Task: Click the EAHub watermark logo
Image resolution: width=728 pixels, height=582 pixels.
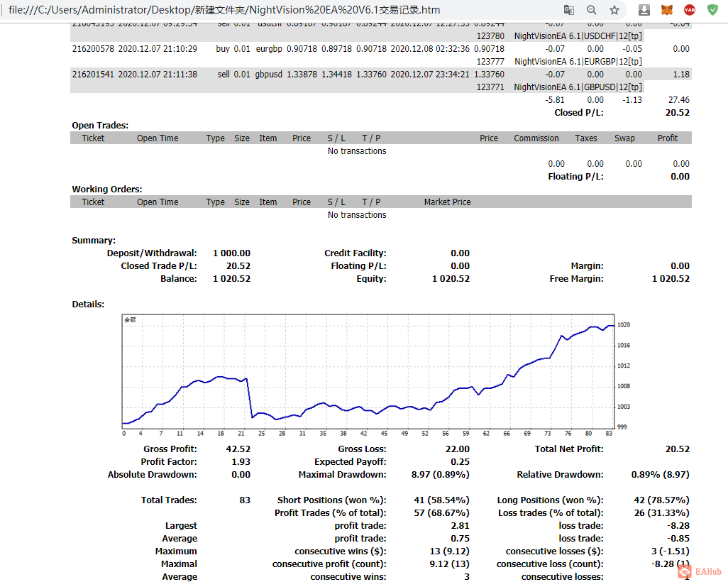Action: tap(700, 571)
